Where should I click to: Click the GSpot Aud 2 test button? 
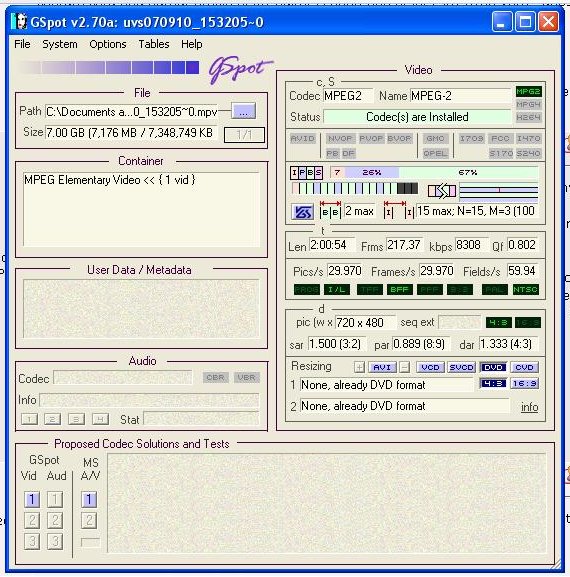tap(55, 520)
